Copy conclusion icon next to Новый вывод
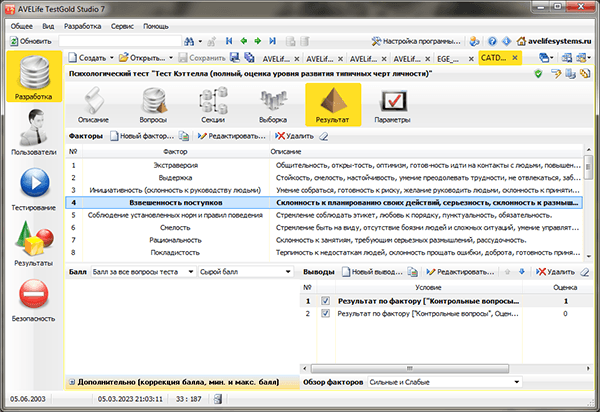 pos(412,272)
